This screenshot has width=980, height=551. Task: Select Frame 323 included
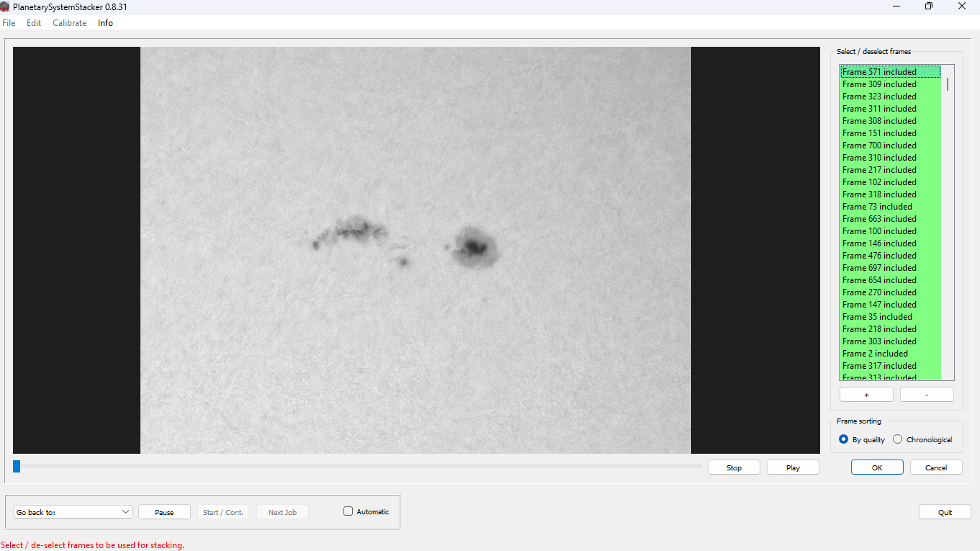(891, 97)
